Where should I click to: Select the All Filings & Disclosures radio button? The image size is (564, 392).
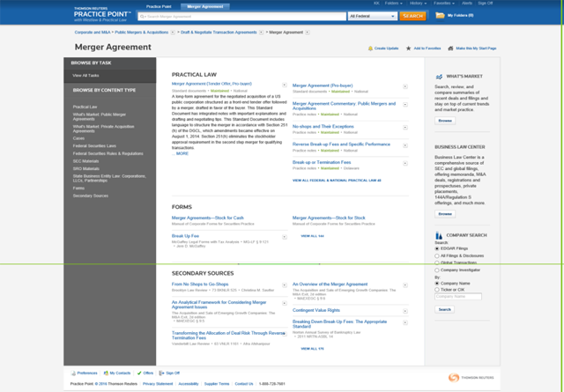pos(437,255)
